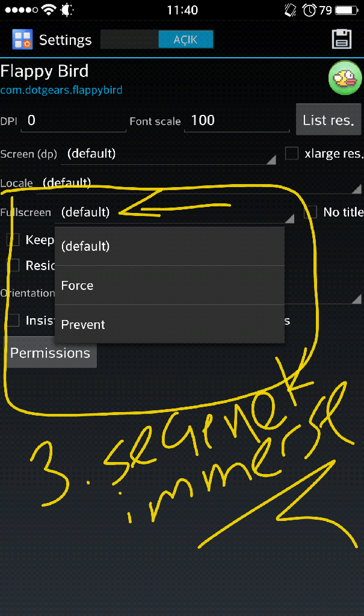The width and height of the screenshot is (364, 616).
Task: Tap the Wi-Fi status icon
Action: click(49, 10)
